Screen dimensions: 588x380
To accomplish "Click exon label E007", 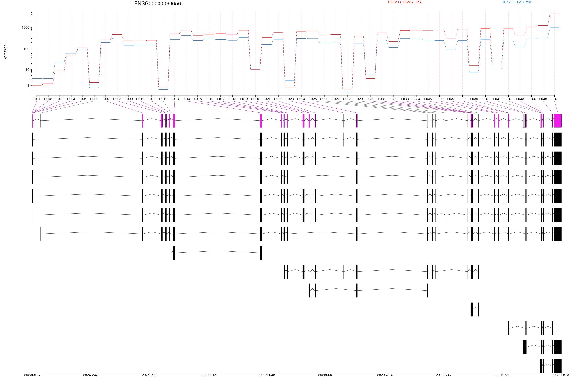I will point(106,99).
